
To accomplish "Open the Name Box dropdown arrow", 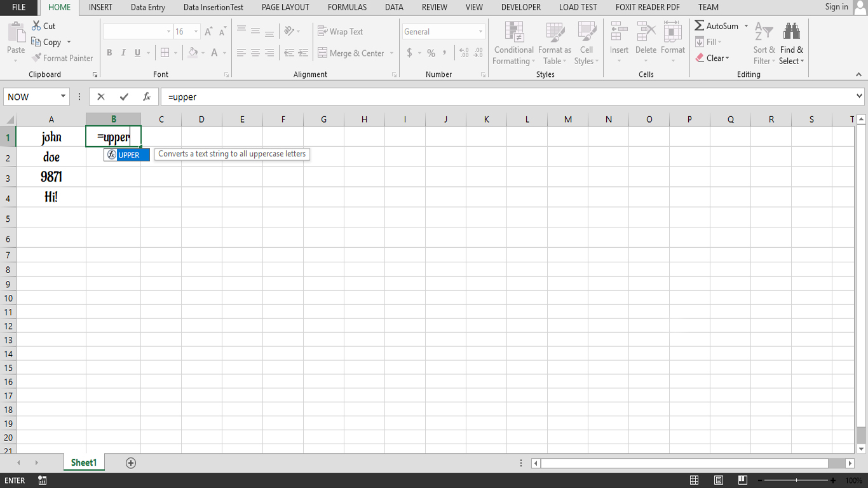I will coord(63,97).
